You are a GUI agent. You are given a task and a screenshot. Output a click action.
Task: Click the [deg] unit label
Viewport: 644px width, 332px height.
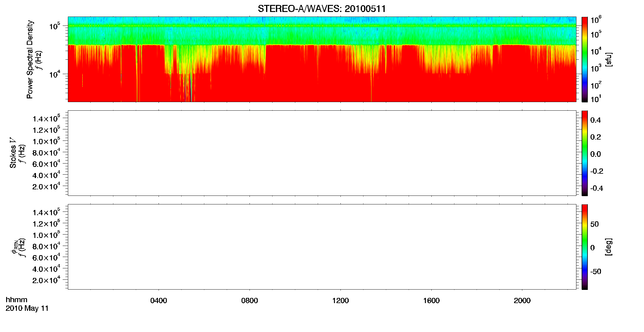pyautogui.click(x=608, y=247)
